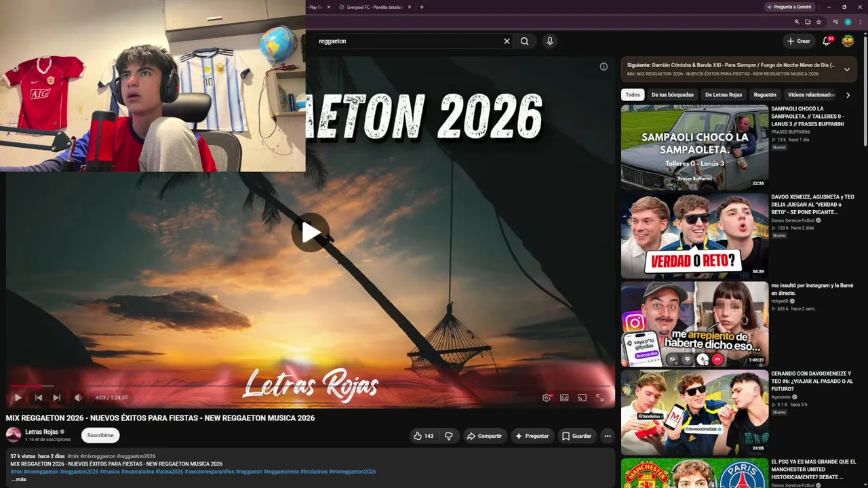Select the De tus búsquedas chip
This screenshot has width=868, height=488.
pyautogui.click(x=673, y=95)
